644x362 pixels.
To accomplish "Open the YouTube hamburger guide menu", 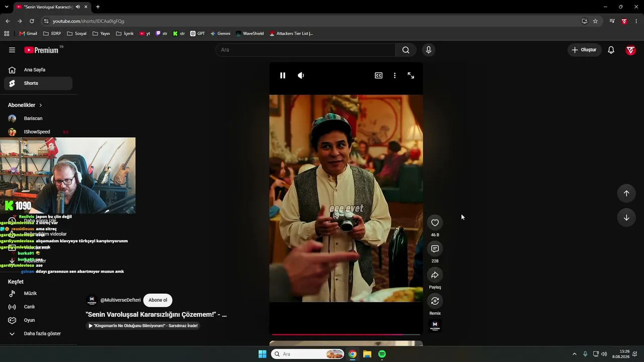I will 12,50.
